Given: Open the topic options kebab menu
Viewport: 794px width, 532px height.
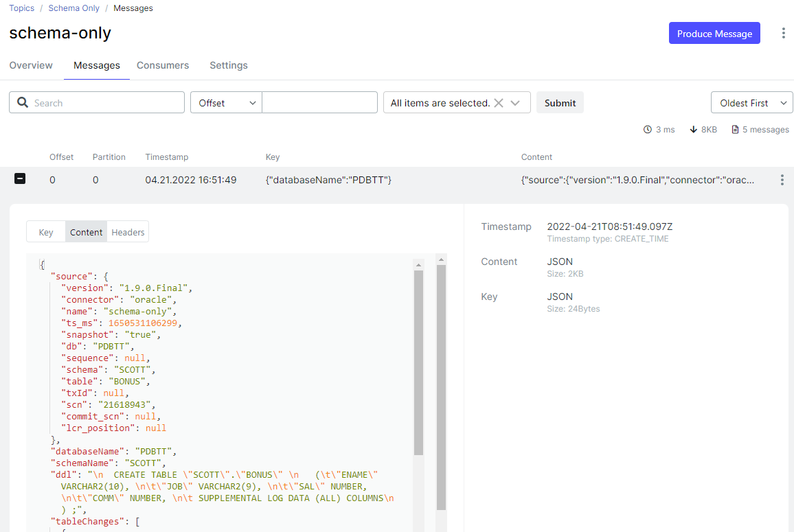Looking at the screenshot, I should [x=784, y=33].
